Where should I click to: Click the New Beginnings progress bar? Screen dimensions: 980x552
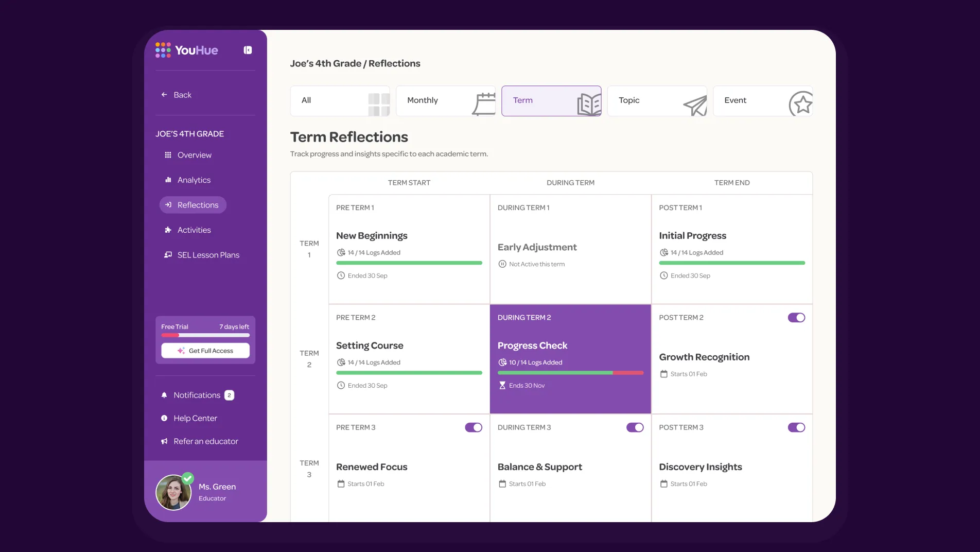click(409, 263)
